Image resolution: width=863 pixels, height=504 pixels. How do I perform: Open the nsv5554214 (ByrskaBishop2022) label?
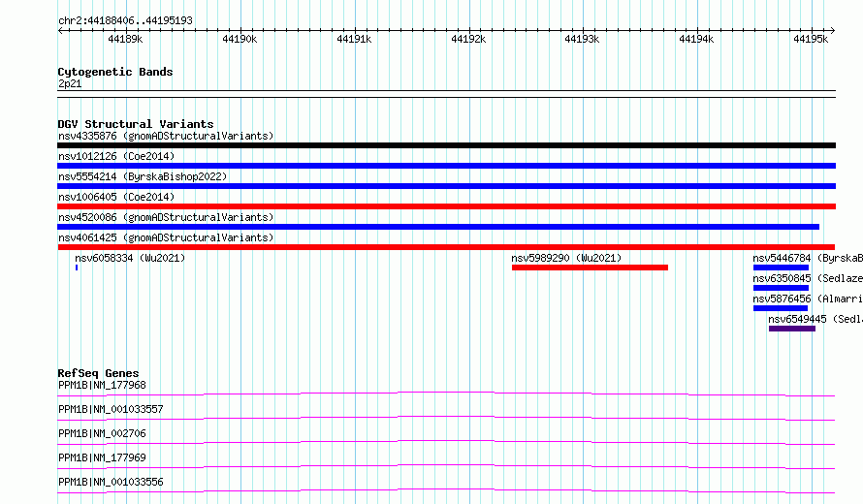pyautogui.click(x=143, y=176)
